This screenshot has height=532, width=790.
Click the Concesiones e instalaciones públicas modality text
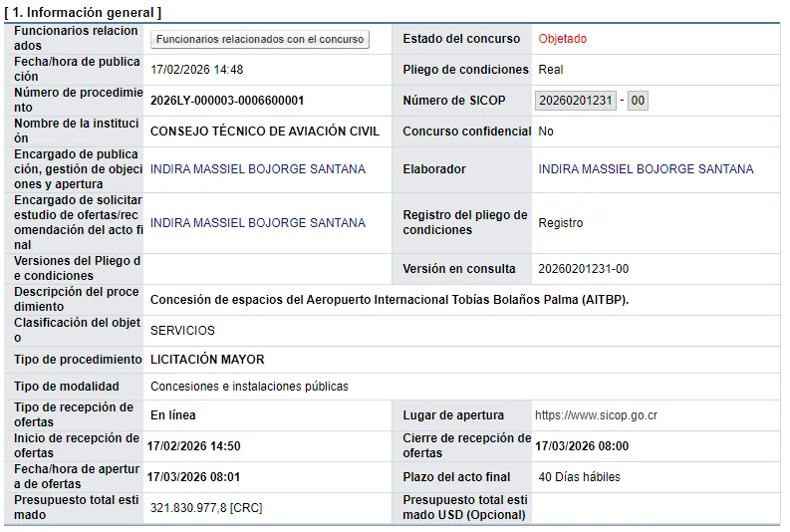(x=249, y=387)
